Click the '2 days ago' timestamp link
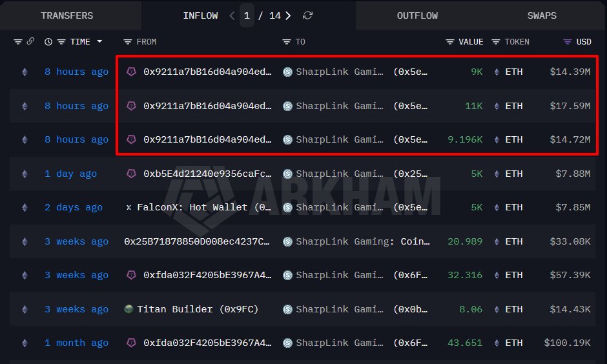This screenshot has width=607, height=364. [x=74, y=207]
